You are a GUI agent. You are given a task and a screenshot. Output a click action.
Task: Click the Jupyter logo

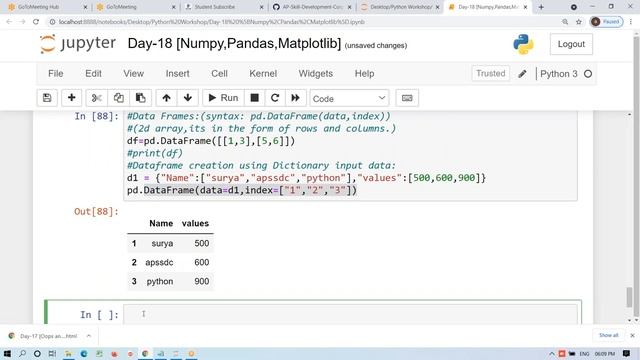point(78,44)
